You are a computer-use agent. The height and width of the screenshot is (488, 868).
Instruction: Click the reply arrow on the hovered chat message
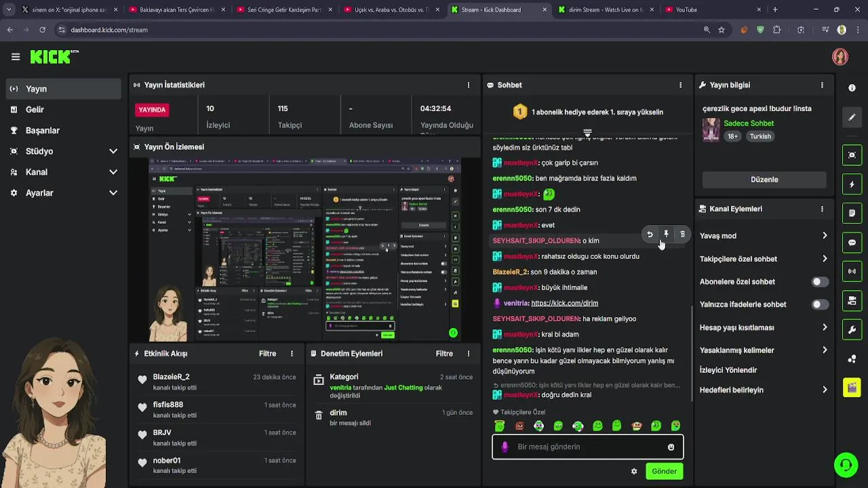(x=650, y=234)
